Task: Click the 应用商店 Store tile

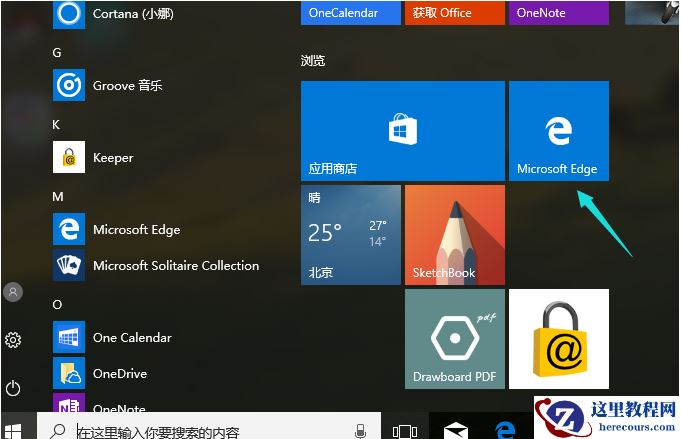Action: pyautogui.click(x=403, y=131)
